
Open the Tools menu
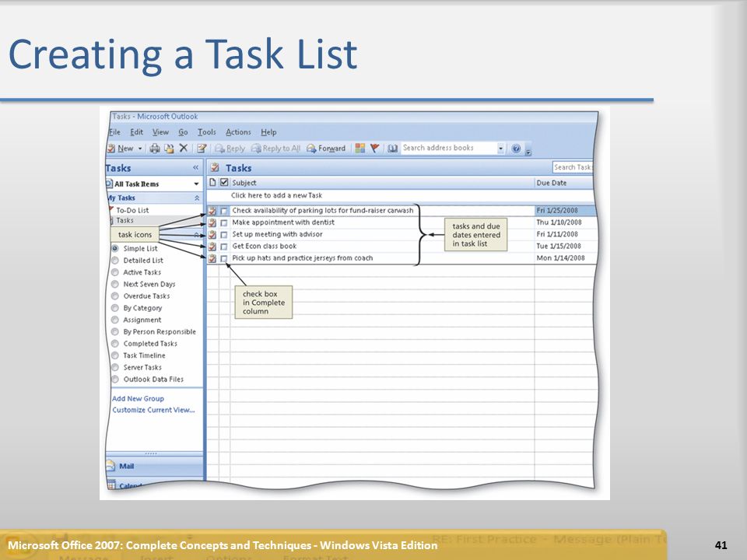[207, 132]
